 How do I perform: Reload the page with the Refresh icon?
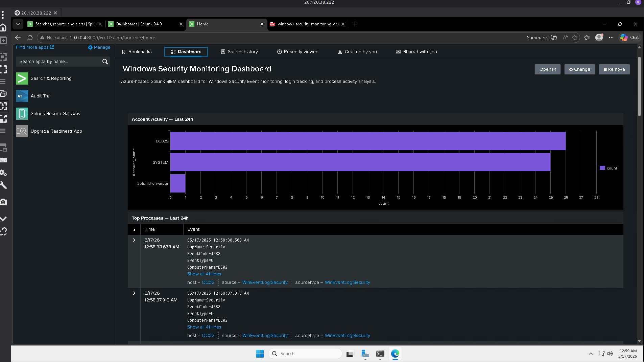[30, 38]
